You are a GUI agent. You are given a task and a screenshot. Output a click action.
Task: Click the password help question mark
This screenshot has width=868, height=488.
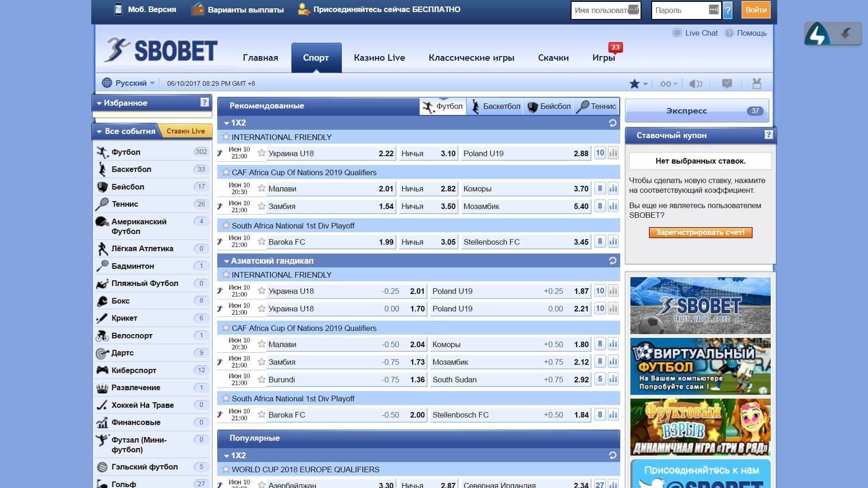coord(728,10)
